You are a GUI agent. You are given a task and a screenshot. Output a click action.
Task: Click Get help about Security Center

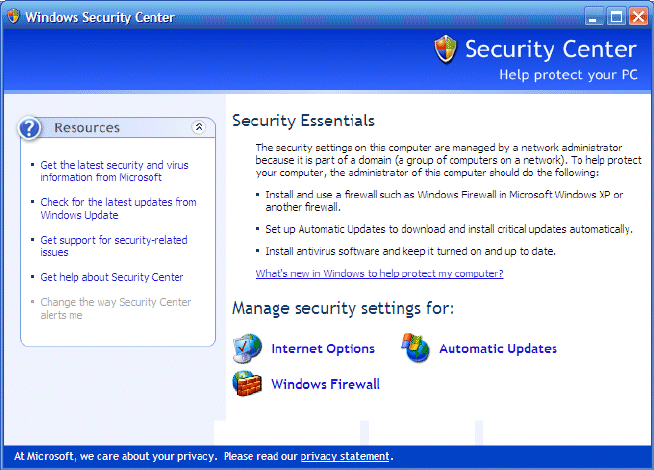click(x=111, y=277)
